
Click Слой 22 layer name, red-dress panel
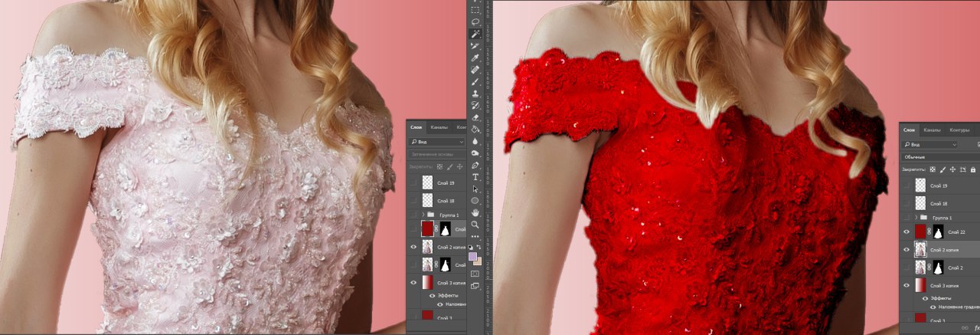[x=956, y=232]
